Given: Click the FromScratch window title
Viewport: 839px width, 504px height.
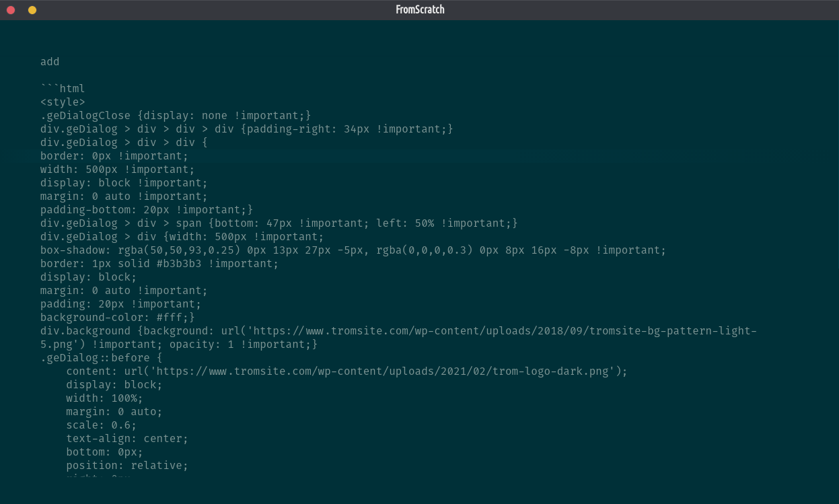Looking at the screenshot, I should pyautogui.click(x=420, y=9).
